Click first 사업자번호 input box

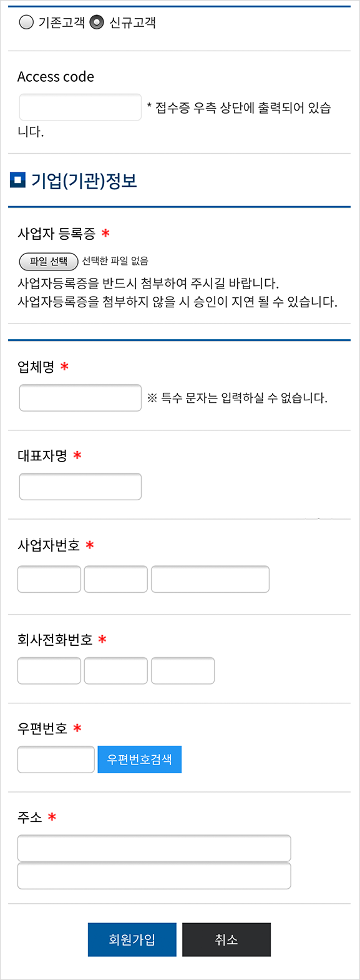49,579
